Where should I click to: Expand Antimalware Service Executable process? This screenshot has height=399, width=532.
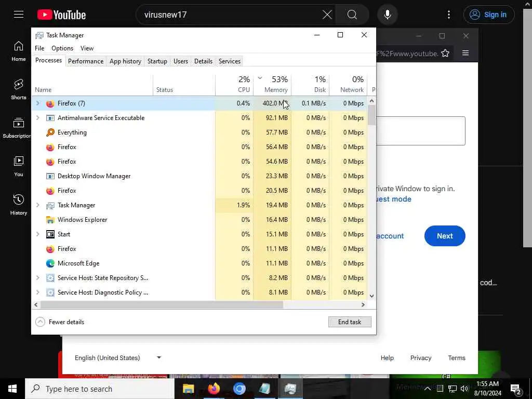point(37,118)
